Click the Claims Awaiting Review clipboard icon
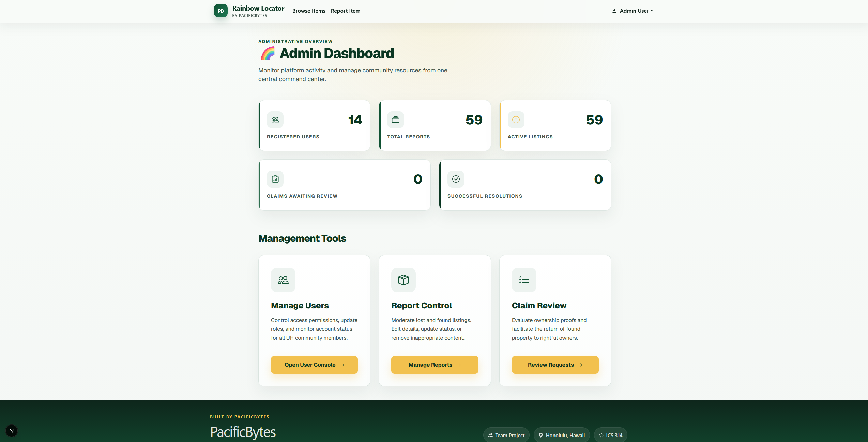This screenshot has width=868, height=442. (x=275, y=179)
